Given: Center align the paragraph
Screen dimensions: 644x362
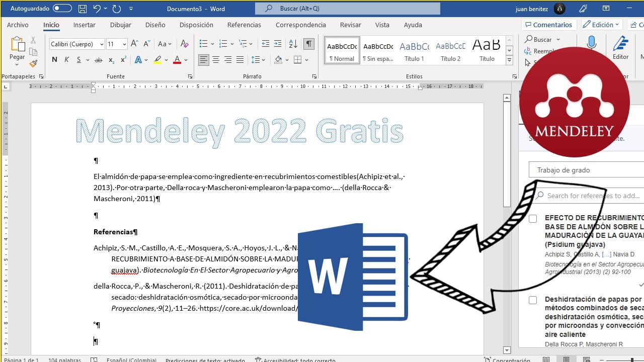Looking at the screenshot, I should 216,60.
